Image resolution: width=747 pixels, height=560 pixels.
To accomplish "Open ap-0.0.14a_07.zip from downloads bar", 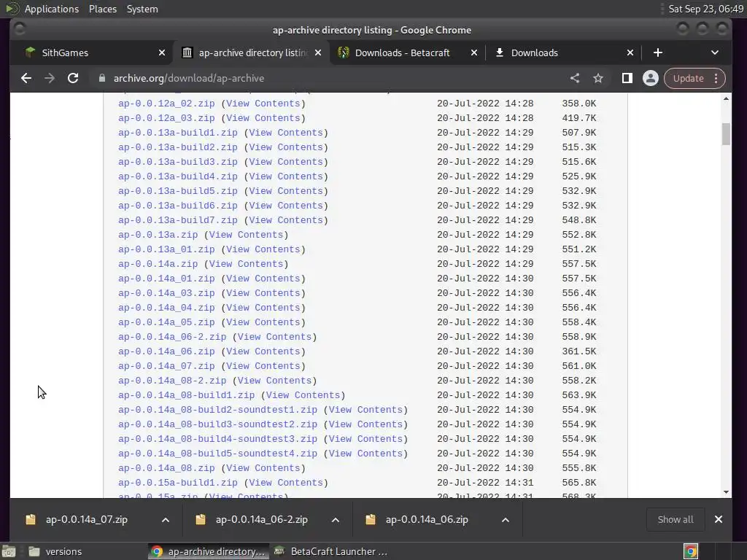I will click(86, 519).
